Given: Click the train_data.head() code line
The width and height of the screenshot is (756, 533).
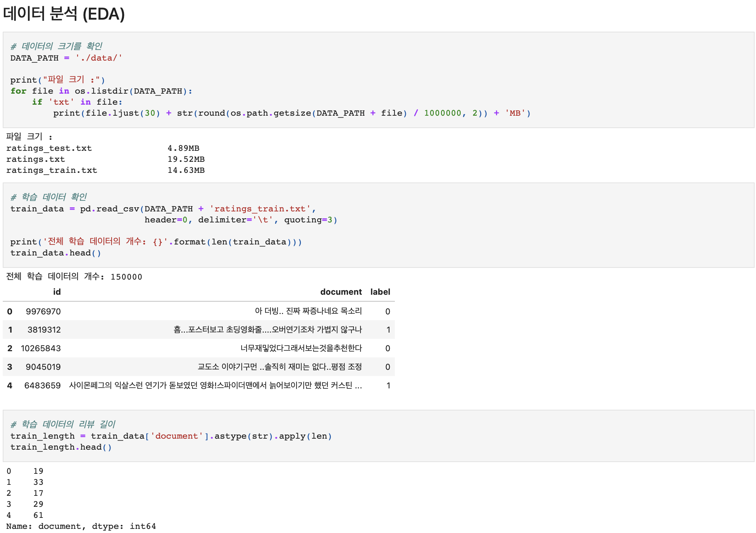Looking at the screenshot, I should pyautogui.click(x=55, y=253).
